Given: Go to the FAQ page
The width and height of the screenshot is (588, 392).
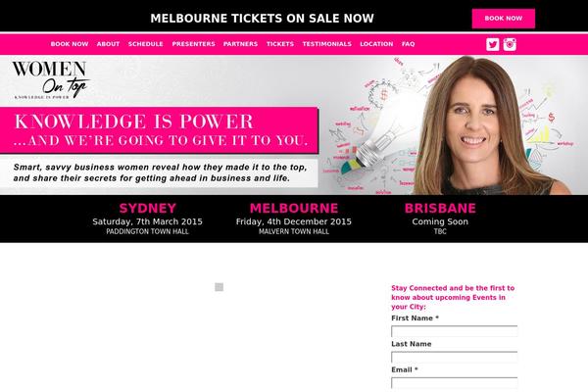Looking at the screenshot, I should [408, 44].
